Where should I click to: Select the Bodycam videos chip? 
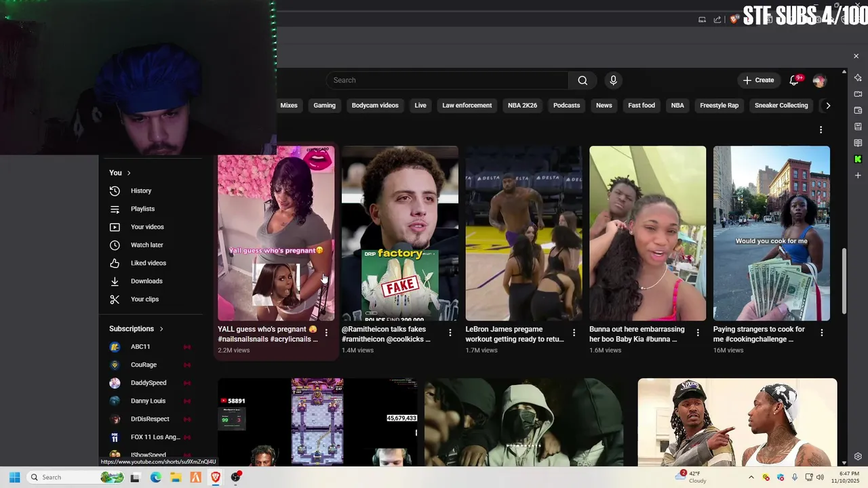(375, 106)
